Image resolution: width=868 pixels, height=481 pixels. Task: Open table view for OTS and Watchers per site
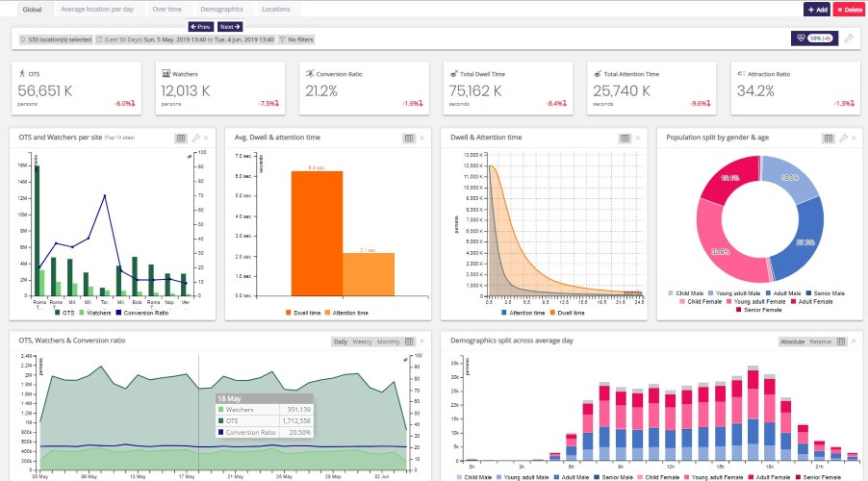[180, 139]
